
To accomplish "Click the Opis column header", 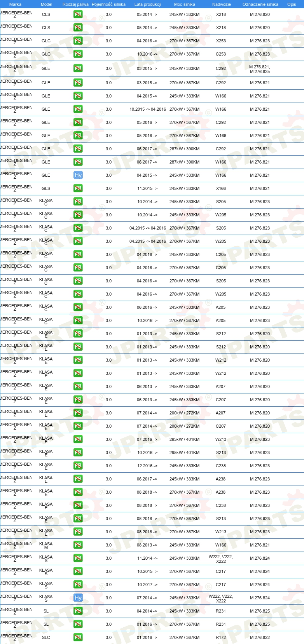I will (x=292, y=4).
